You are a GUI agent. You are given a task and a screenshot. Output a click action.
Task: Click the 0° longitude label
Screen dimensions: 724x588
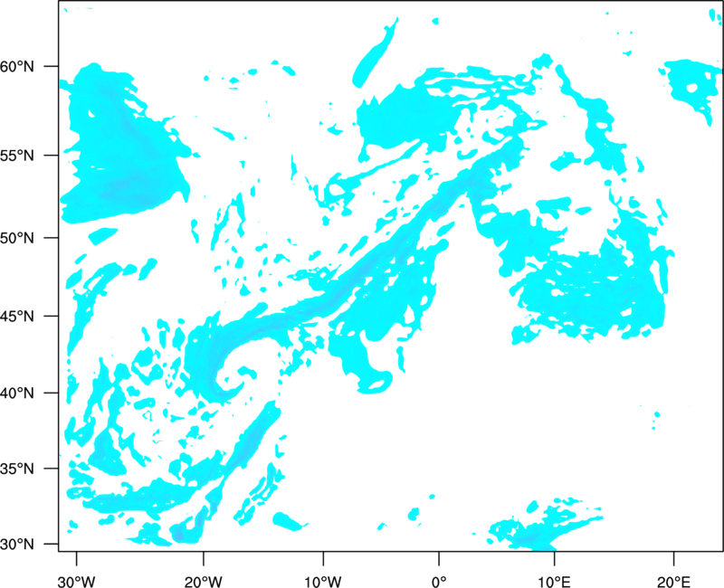[439, 582]
